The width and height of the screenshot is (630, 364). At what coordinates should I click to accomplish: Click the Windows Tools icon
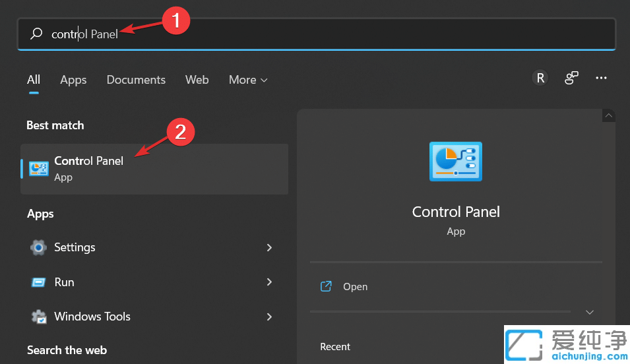click(x=39, y=317)
